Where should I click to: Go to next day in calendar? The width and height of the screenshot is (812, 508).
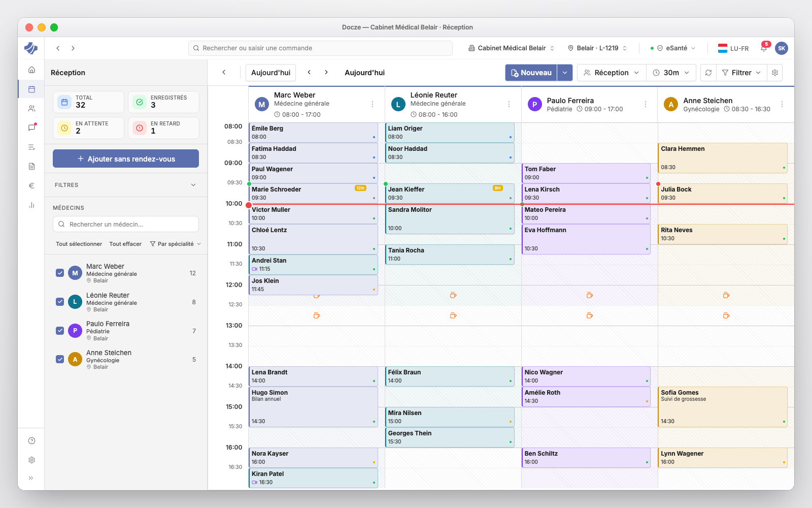pos(326,73)
